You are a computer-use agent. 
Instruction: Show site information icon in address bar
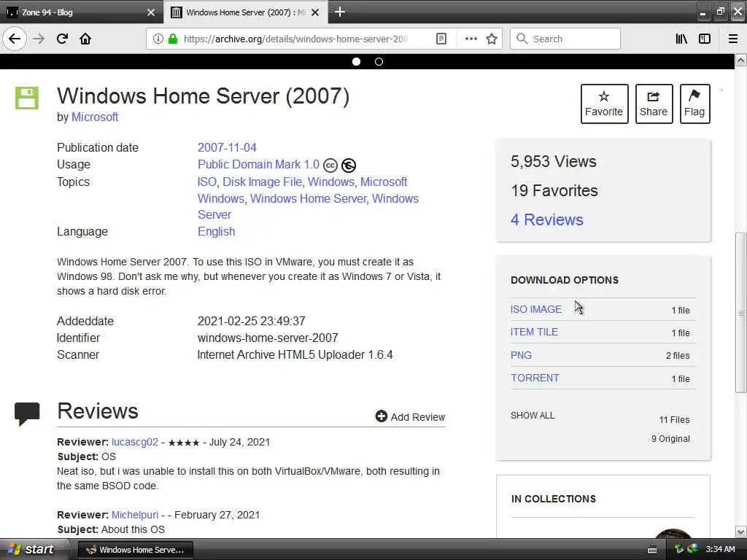coord(158,39)
